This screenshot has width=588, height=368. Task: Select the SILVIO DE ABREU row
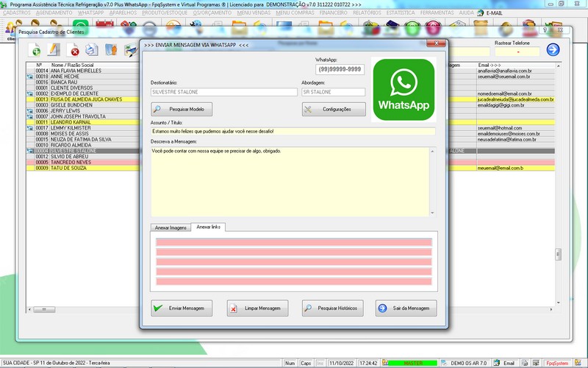click(82, 157)
